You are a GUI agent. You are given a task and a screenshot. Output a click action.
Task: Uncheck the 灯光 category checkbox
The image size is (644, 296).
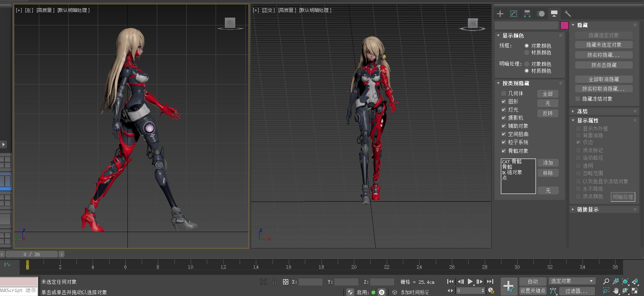point(504,110)
